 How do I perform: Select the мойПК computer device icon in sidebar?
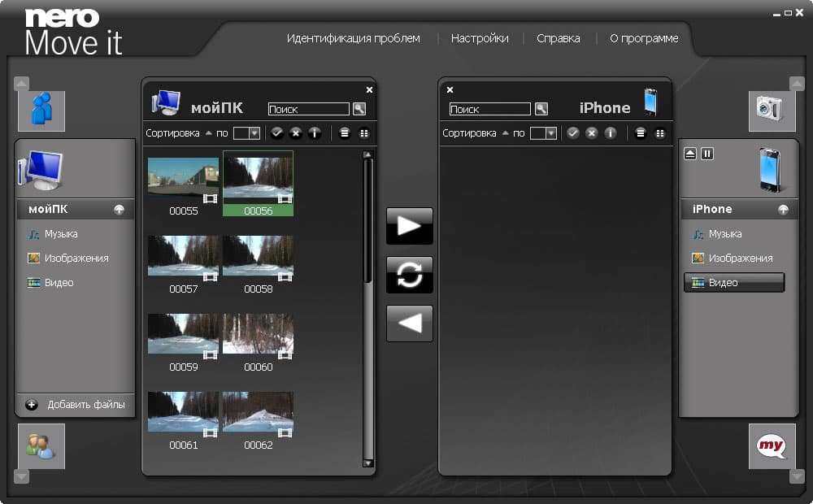(x=41, y=170)
